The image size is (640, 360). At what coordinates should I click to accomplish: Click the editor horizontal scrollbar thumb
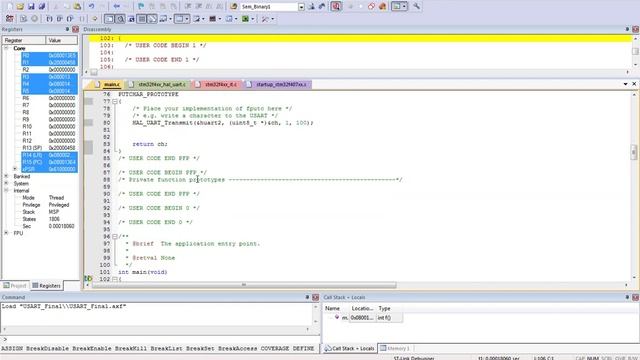(x=244, y=285)
